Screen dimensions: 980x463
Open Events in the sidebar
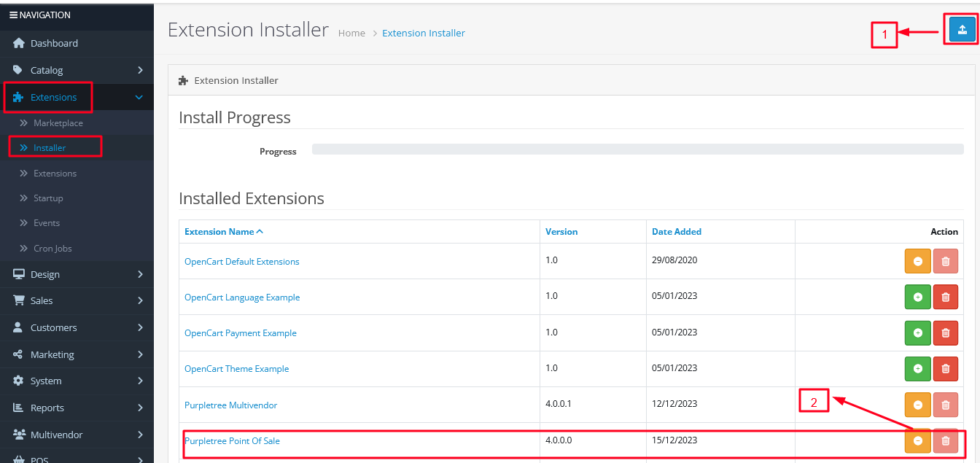(x=47, y=223)
